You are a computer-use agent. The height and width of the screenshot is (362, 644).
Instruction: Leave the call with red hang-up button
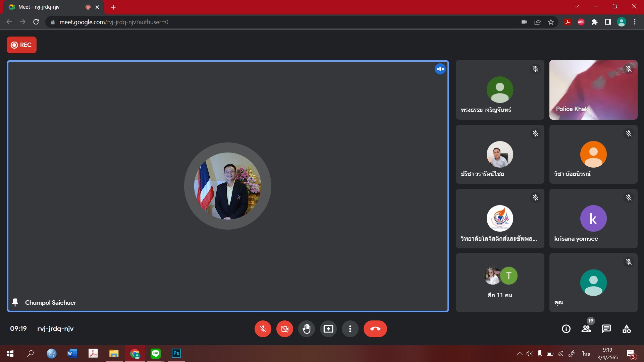[x=375, y=329]
